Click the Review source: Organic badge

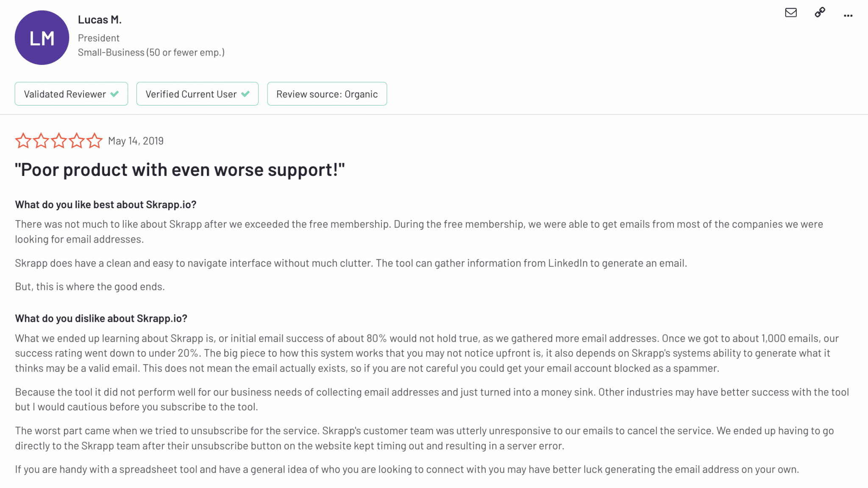tap(327, 94)
